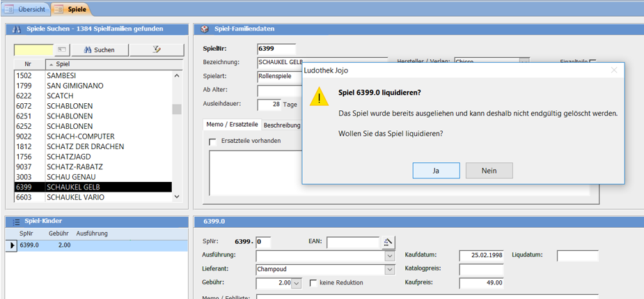Click the Ausleihdauer field showing 28
This screenshot has height=299, width=644.
point(269,105)
